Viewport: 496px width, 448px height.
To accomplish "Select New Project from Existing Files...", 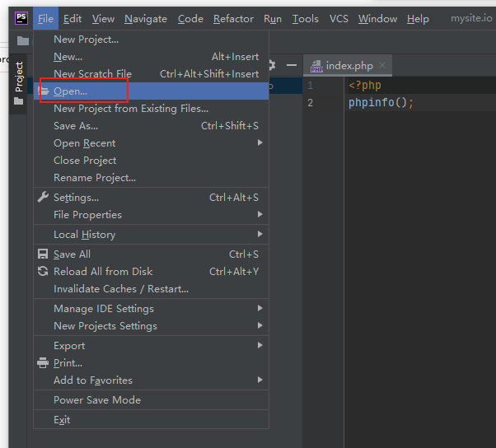I will pos(152,109).
